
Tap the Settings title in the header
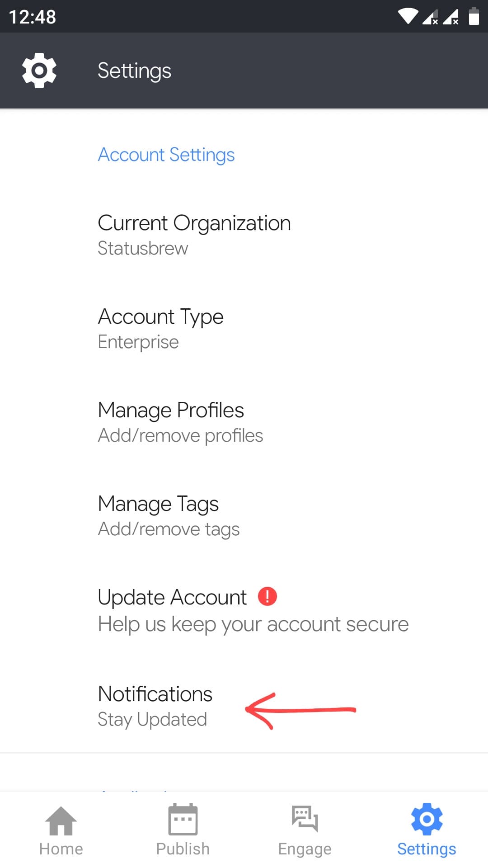(134, 71)
